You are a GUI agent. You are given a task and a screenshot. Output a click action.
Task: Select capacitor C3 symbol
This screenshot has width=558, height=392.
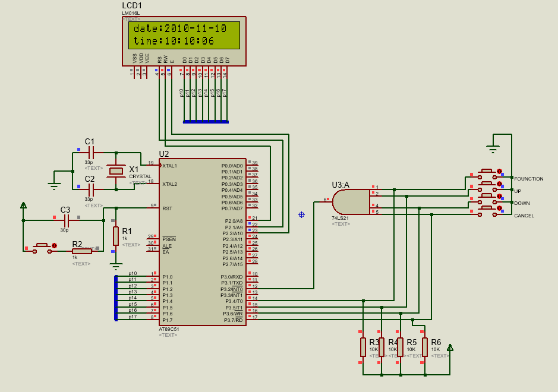66,220
